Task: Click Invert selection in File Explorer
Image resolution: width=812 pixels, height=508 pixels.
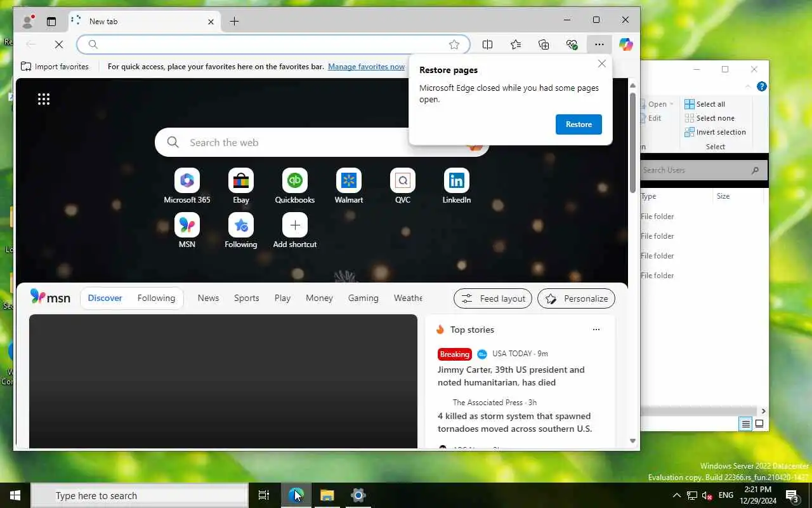Action: (x=715, y=132)
